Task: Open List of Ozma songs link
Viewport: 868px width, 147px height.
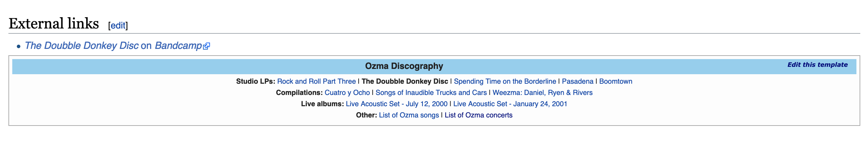Action: [x=409, y=115]
